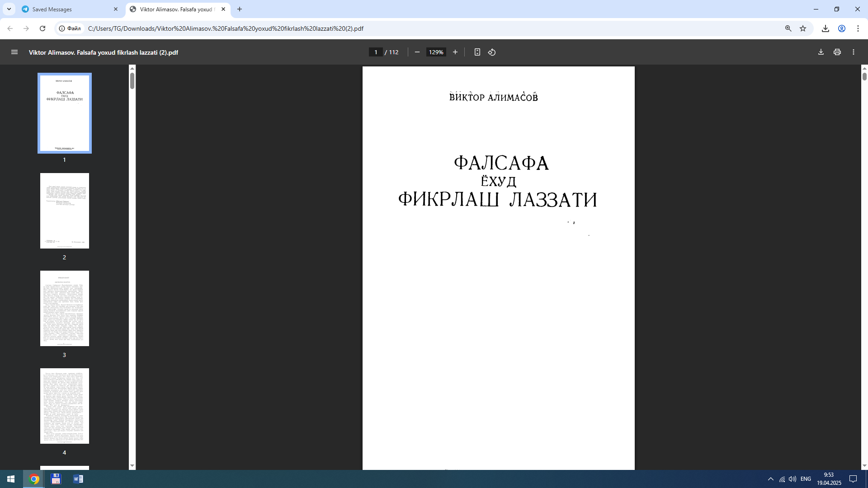The image size is (868, 488).
Task: Click thumbnail panel scroll up arrow
Action: tap(132, 68)
